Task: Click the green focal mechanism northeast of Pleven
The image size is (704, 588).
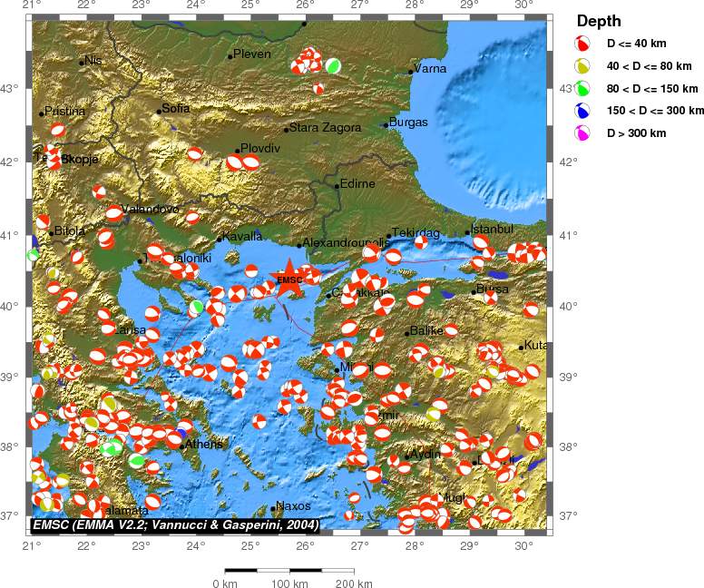Action: click(334, 65)
